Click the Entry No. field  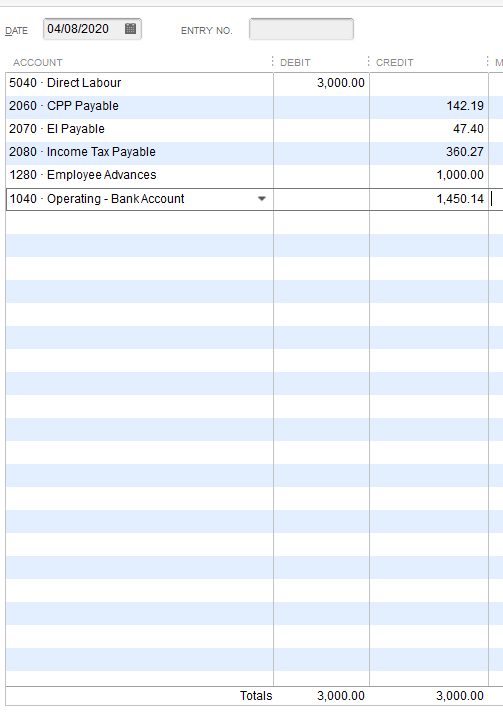click(301, 29)
